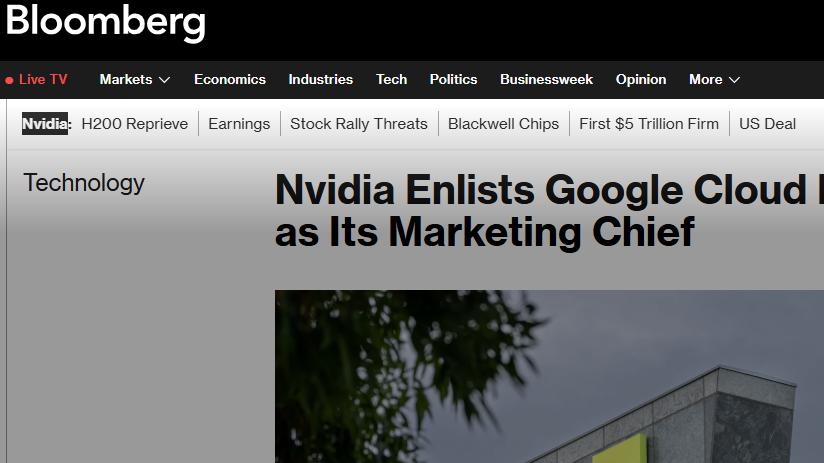Click the red Live TV dot icon
824x463 pixels.
point(9,80)
